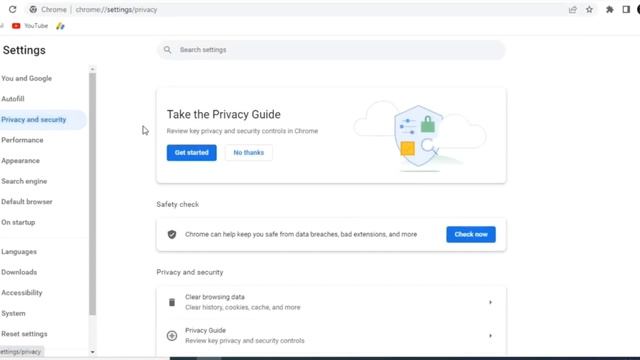Screen dimensions: 640x360
Task: Share this page using the share icon
Action: (573, 9)
